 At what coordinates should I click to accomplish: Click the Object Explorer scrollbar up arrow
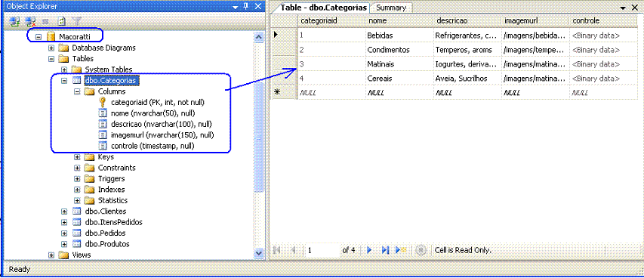(258, 37)
